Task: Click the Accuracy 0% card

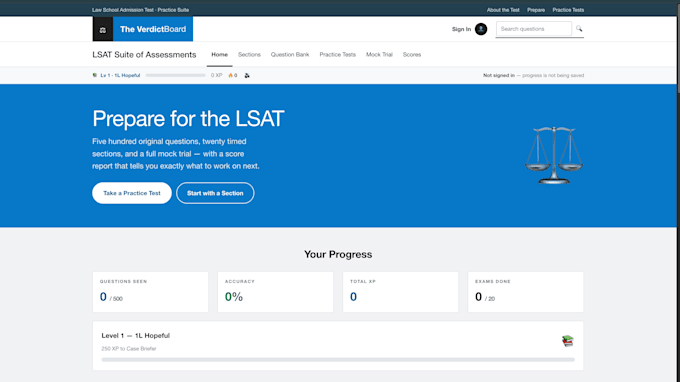Action: click(275, 292)
